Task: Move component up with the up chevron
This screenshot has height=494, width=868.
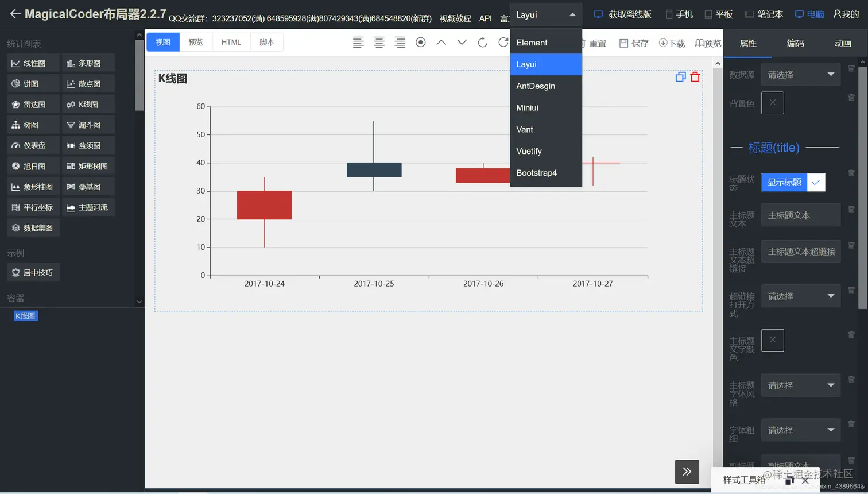Action: pyautogui.click(x=441, y=42)
